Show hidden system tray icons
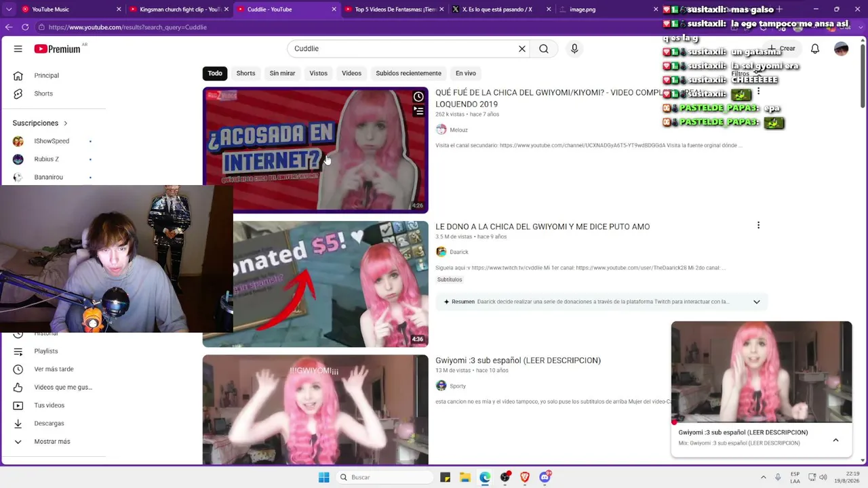 point(764,477)
